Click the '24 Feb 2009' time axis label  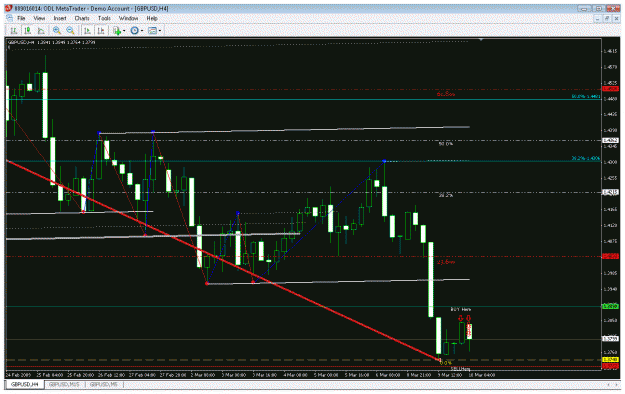click(18, 375)
